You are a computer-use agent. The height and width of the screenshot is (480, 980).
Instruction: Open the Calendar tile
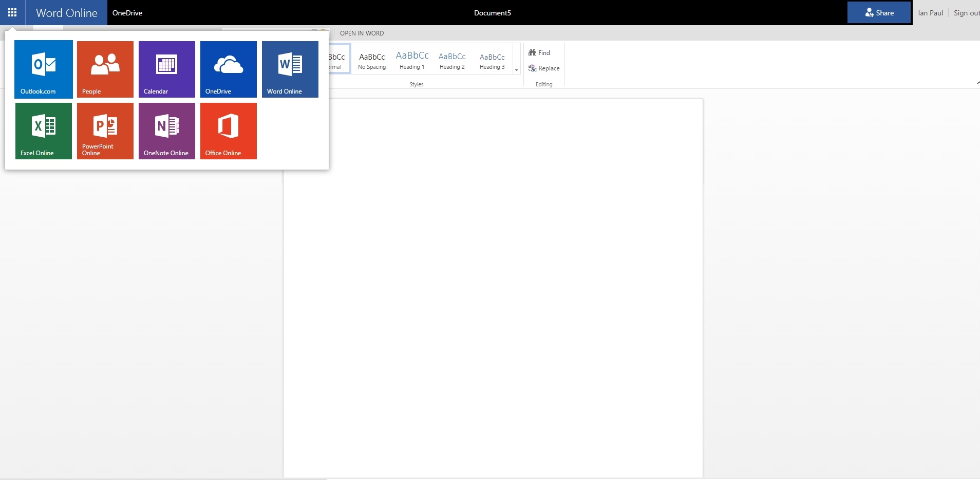(167, 69)
